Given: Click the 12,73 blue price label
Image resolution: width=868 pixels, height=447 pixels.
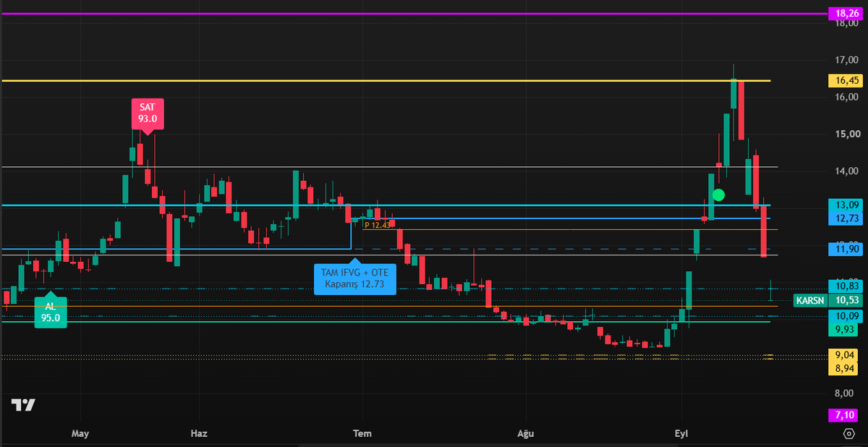Looking at the screenshot, I should 847,218.
